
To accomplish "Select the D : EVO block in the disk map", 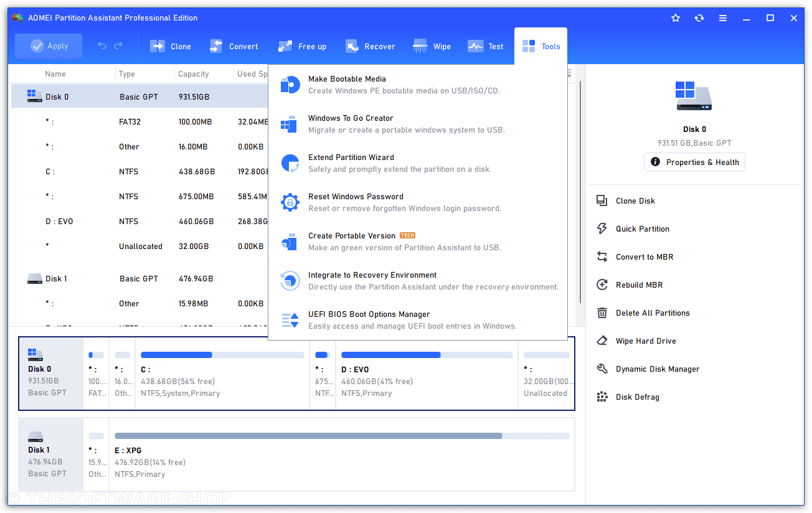I will pos(427,374).
